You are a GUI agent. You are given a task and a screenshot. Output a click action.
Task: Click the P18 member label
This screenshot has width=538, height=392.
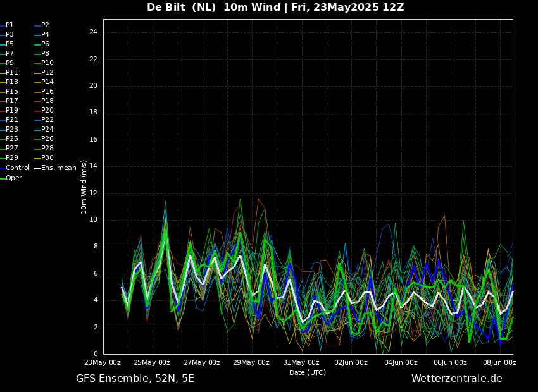[47, 101]
